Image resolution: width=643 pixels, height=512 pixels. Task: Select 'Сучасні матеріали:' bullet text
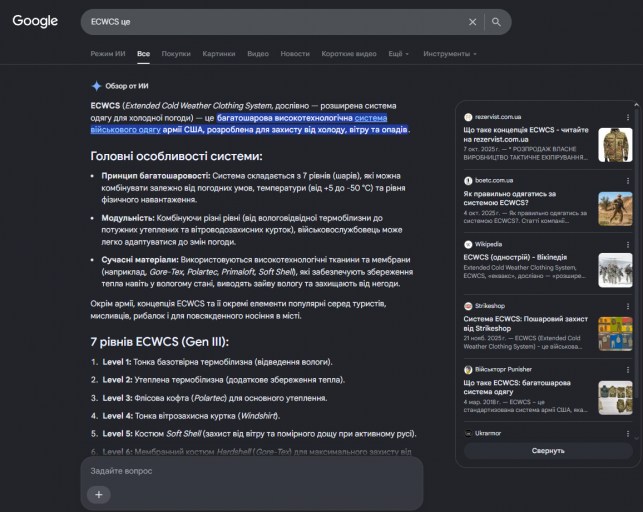coord(140,260)
